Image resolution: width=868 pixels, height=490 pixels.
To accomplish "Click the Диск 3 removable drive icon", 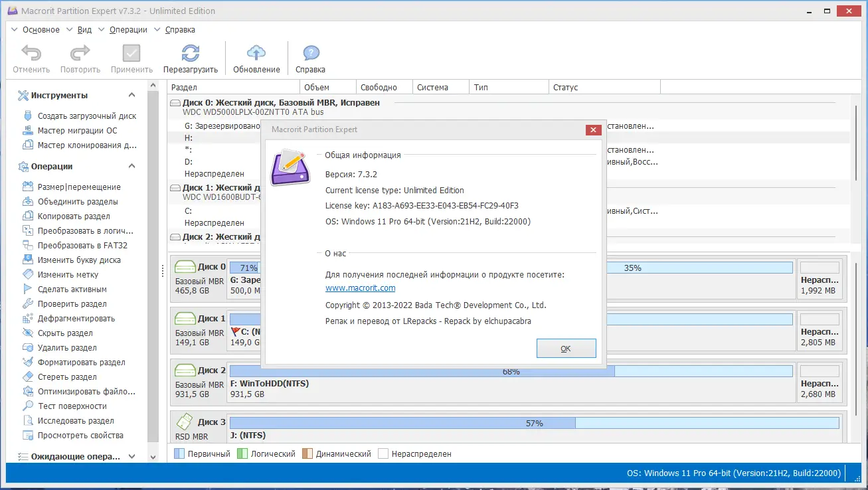I will [x=185, y=422].
